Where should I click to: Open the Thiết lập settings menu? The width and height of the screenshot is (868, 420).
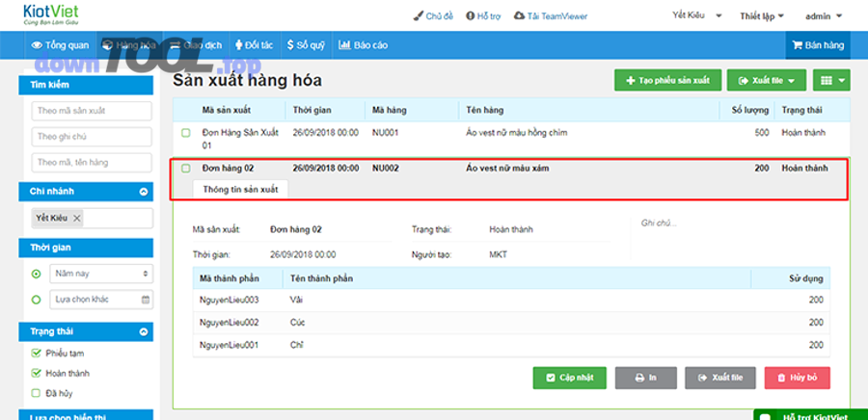click(761, 16)
